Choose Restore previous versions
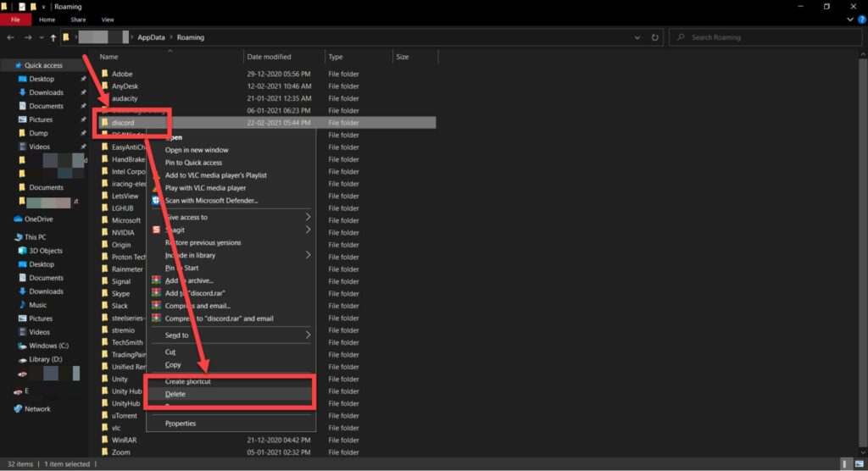The height and width of the screenshot is (471, 868). point(203,243)
